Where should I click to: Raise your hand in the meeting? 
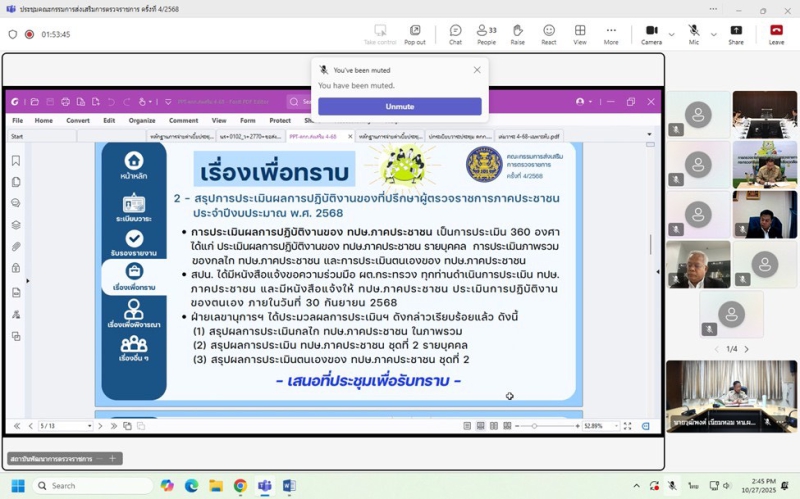click(x=517, y=33)
